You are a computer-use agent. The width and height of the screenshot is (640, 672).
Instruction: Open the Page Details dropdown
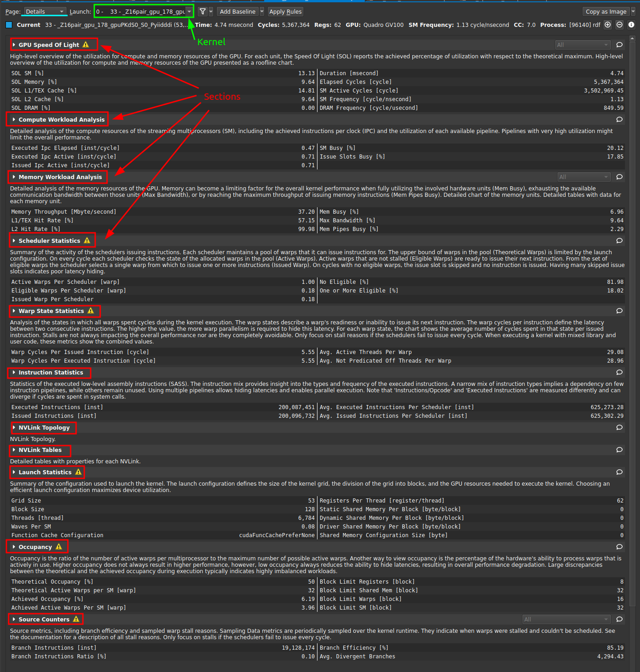click(x=45, y=11)
